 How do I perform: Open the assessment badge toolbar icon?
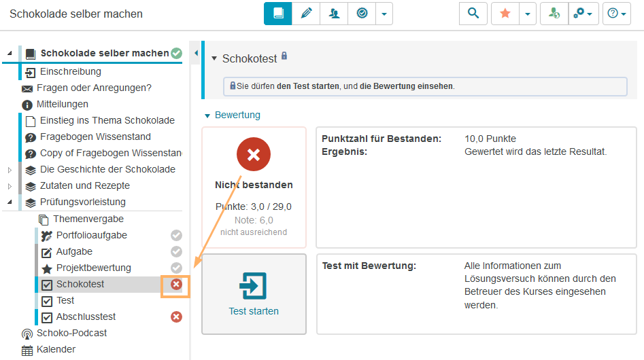362,14
